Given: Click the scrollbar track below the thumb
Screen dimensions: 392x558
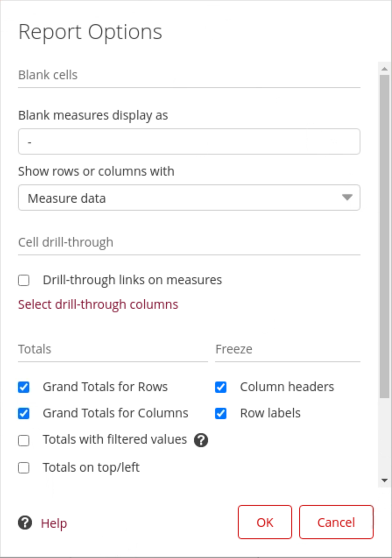Looking at the screenshot, I should pos(385,438).
